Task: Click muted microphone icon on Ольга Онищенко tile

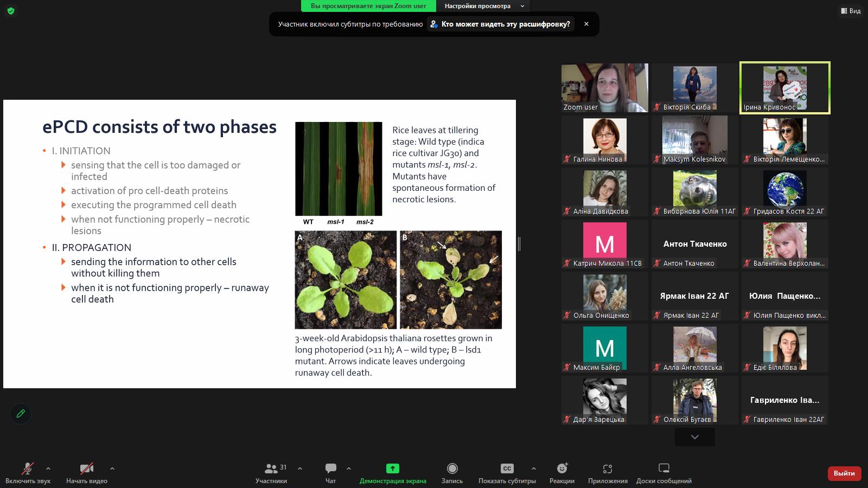Action: point(567,316)
